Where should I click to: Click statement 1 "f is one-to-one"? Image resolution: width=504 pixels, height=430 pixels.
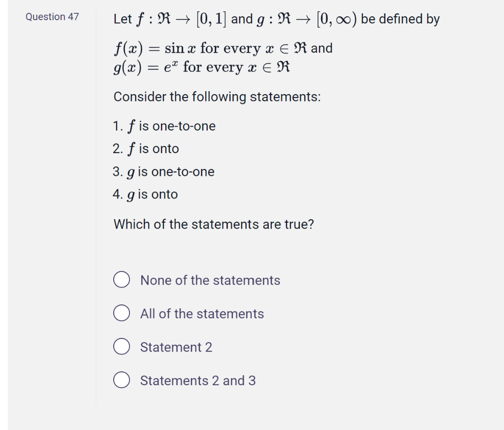tap(164, 126)
